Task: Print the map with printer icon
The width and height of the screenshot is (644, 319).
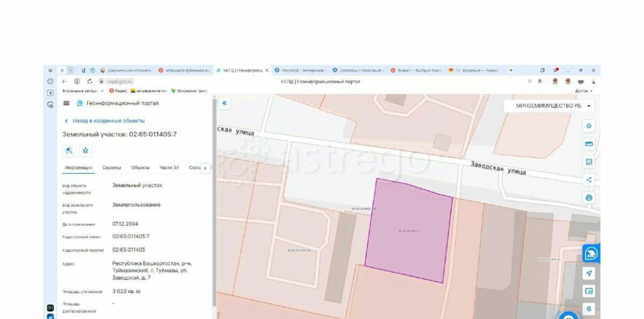Action: 589,198
